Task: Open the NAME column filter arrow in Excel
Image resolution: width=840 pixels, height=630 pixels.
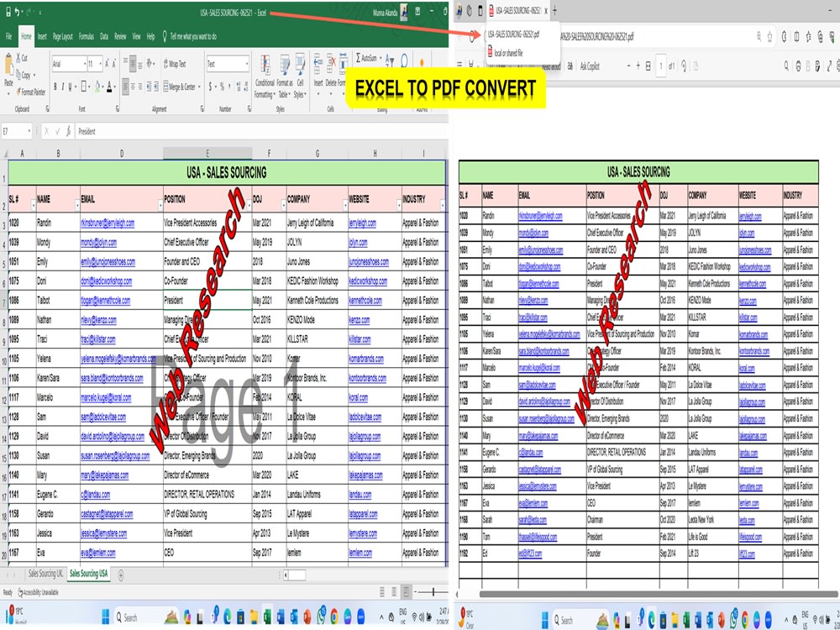Action: click(x=76, y=206)
